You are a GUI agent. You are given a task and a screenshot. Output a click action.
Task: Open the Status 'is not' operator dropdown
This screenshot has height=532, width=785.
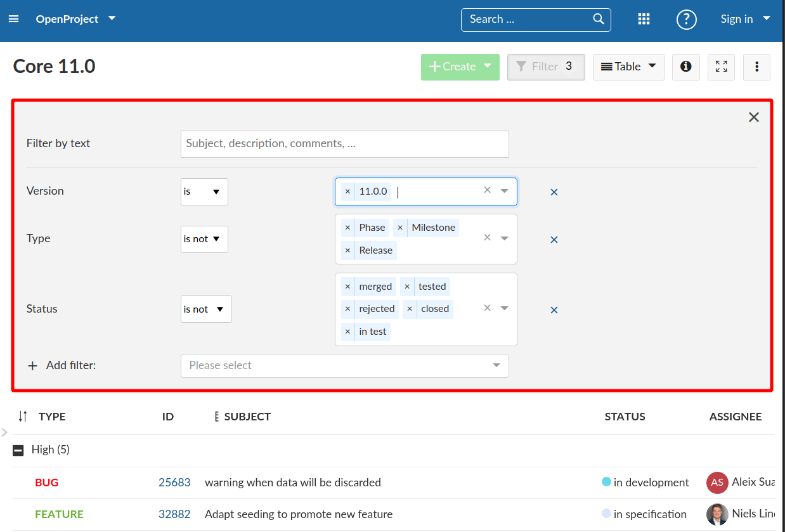[x=205, y=309]
